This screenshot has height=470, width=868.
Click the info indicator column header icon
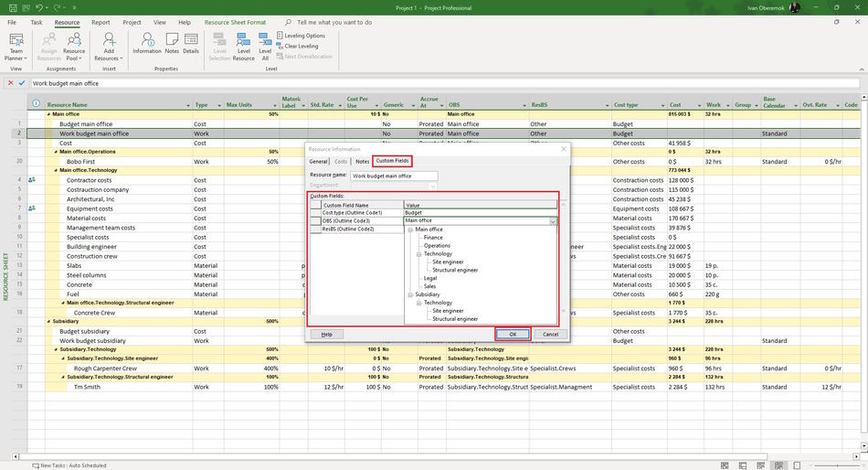36,103
